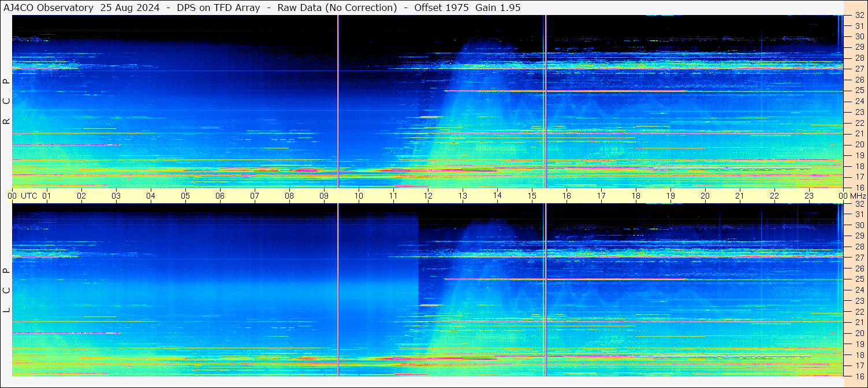
Task: Click the 13 hour mark on the time axis
Action: coord(463,196)
